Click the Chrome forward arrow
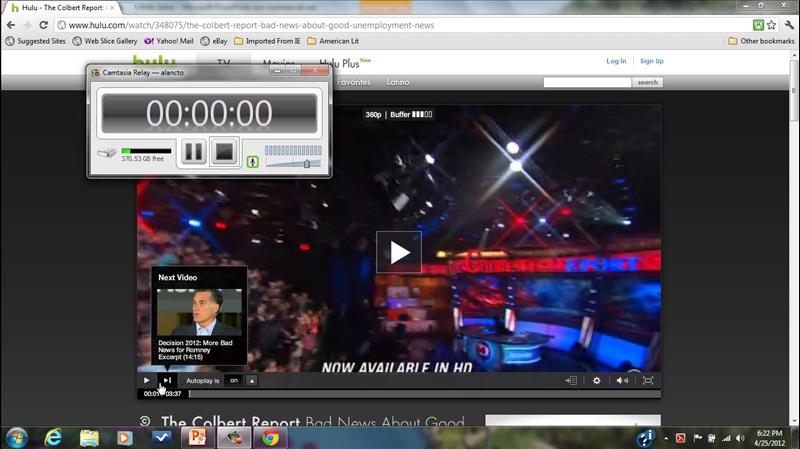800x449 pixels. coord(27,25)
